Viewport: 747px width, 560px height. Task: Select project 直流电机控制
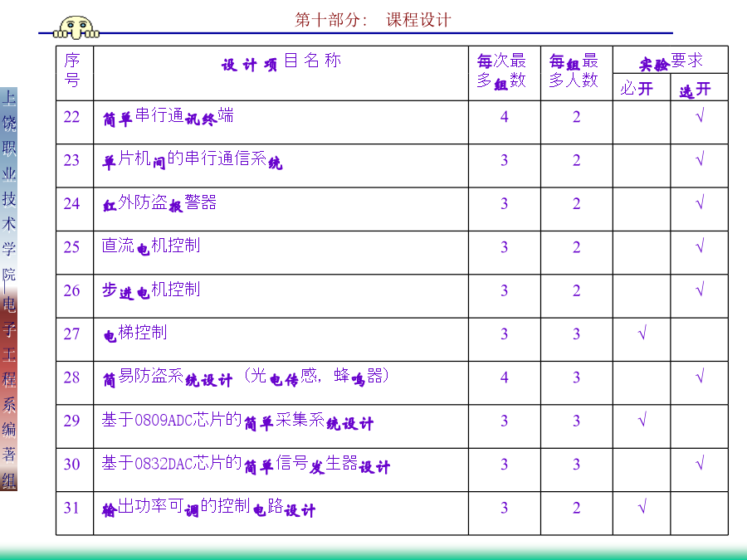pyautogui.click(x=151, y=246)
